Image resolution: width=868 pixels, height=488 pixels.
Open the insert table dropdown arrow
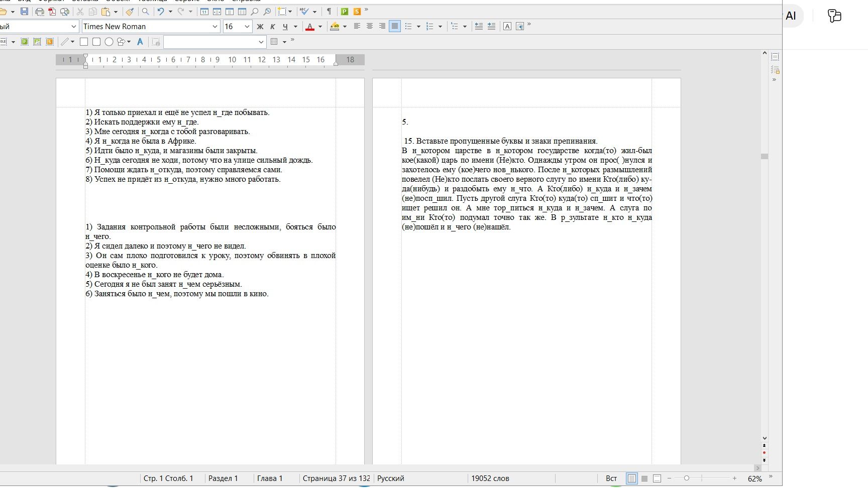point(284,42)
